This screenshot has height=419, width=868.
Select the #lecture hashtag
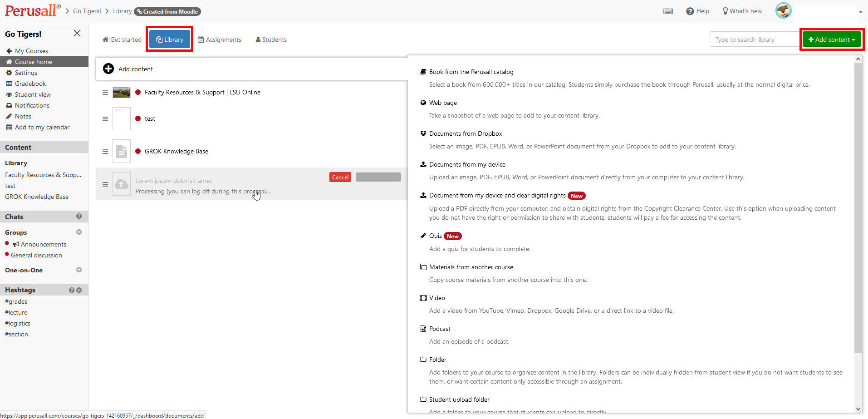16,312
